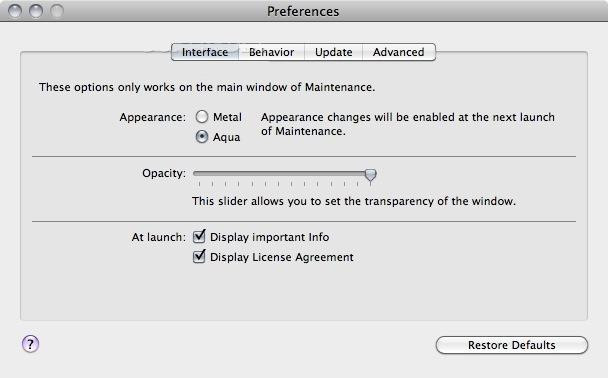
Task: Click the Restore Defaults button
Action: [512, 345]
